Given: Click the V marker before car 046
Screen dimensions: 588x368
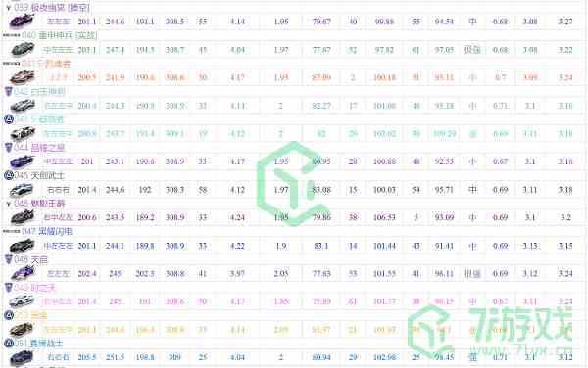Looking at the screenshot, I should (8, 204).
